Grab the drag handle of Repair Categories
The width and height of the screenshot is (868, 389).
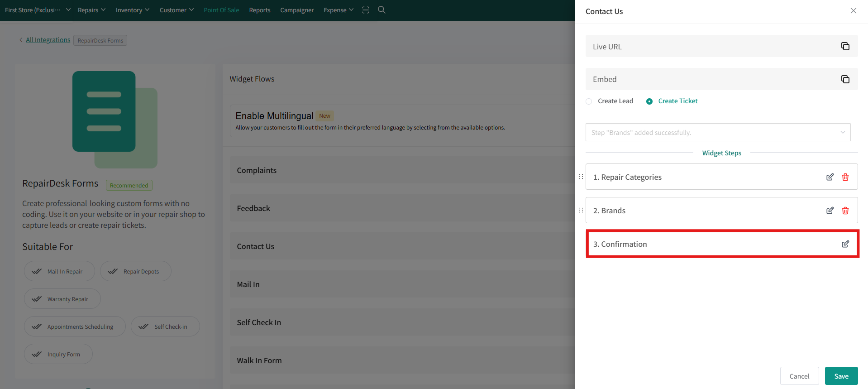pos(581,177)
